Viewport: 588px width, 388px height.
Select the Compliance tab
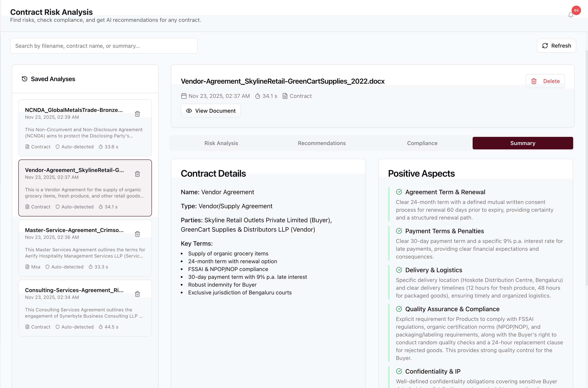pos(422,143)
